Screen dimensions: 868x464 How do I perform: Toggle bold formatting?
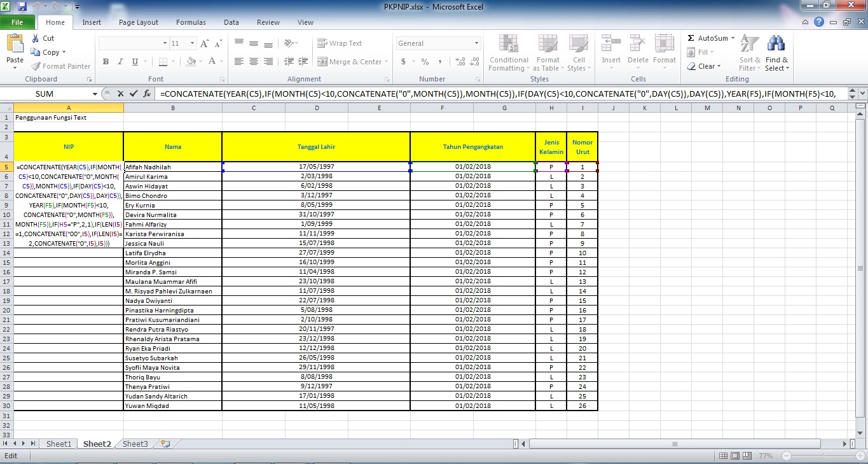pos(106,62)
